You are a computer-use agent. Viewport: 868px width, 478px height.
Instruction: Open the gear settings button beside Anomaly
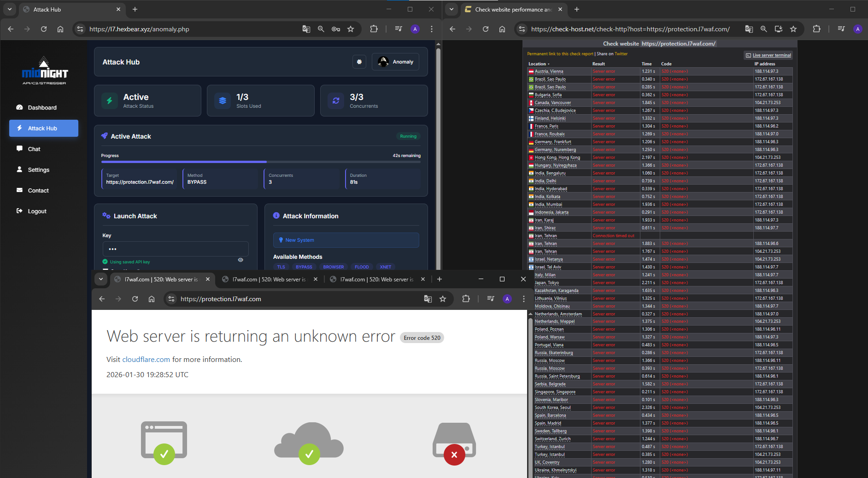coord(359,62)
